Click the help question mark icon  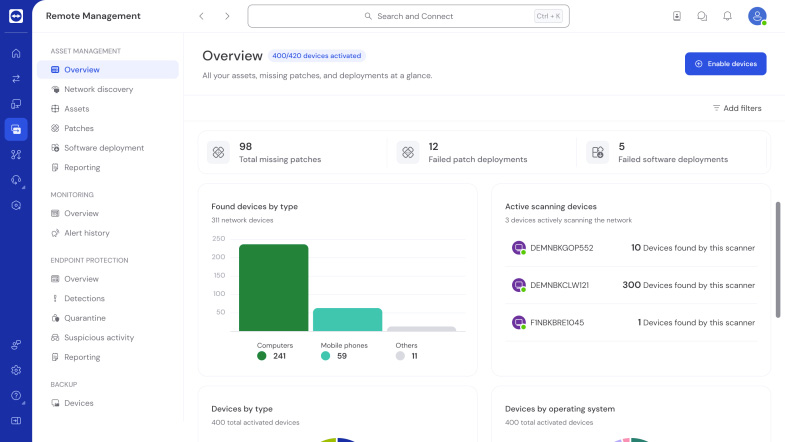[x=16, y=395]
